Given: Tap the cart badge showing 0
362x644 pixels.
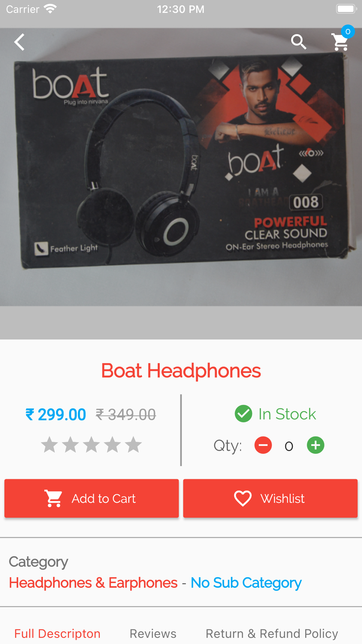Looking at the screenshot, I should click(x=348, y=32).
